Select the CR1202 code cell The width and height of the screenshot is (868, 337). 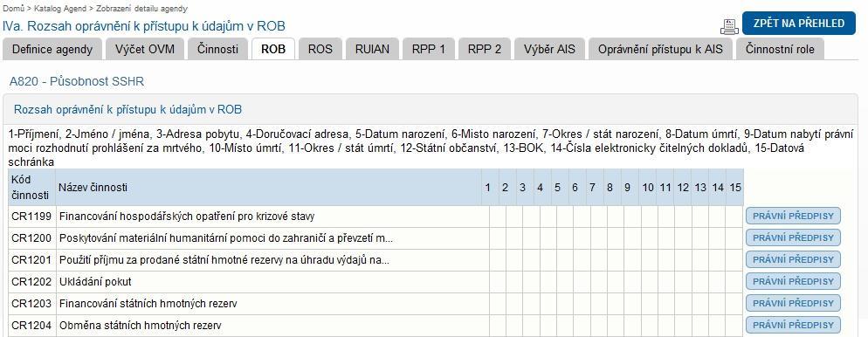click(31, 282)
